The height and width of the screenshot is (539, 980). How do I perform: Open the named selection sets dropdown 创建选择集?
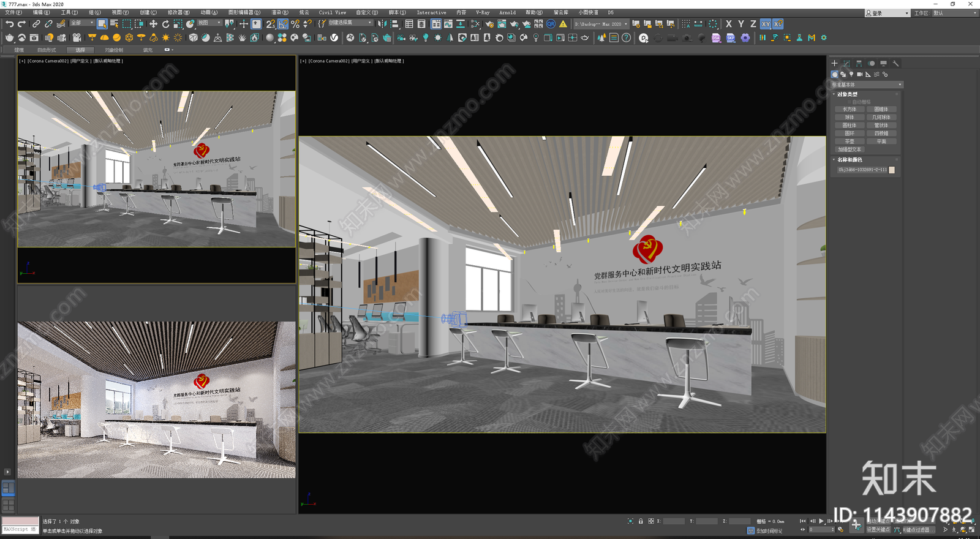[x=350, y=23]
